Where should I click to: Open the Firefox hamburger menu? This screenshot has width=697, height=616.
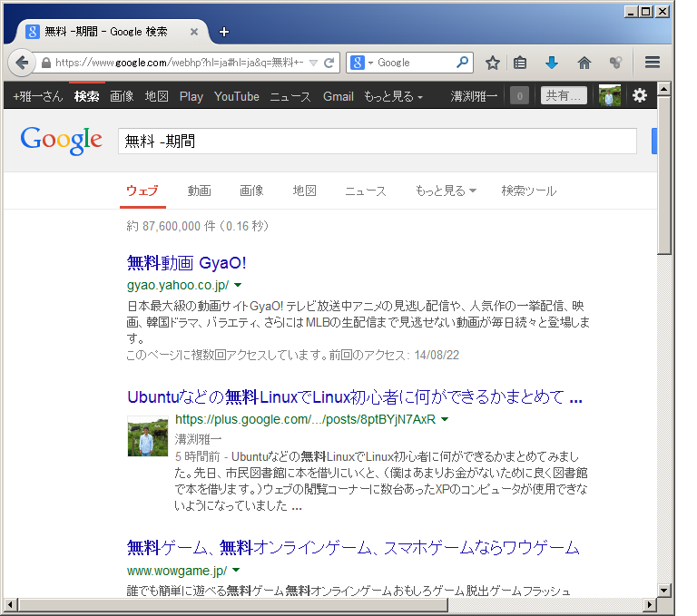[653, 63]
